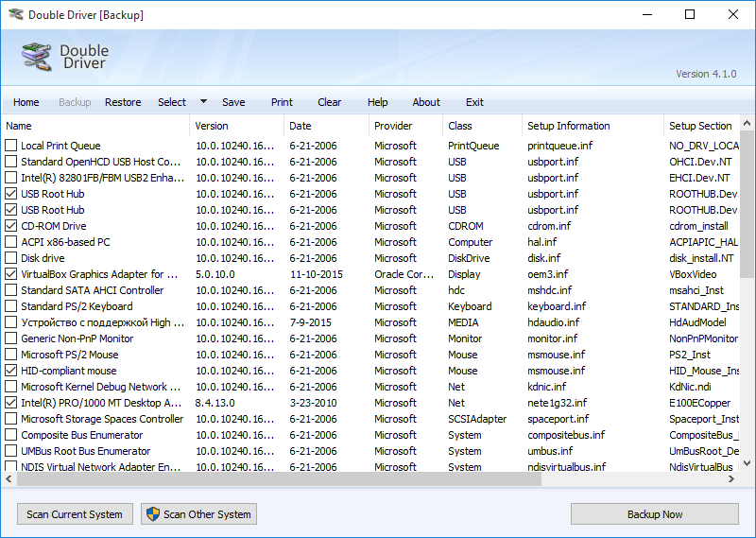Click the Scan Current System button
The height and width of the screenshot is (538, 756).
click(x=75, y=514)
